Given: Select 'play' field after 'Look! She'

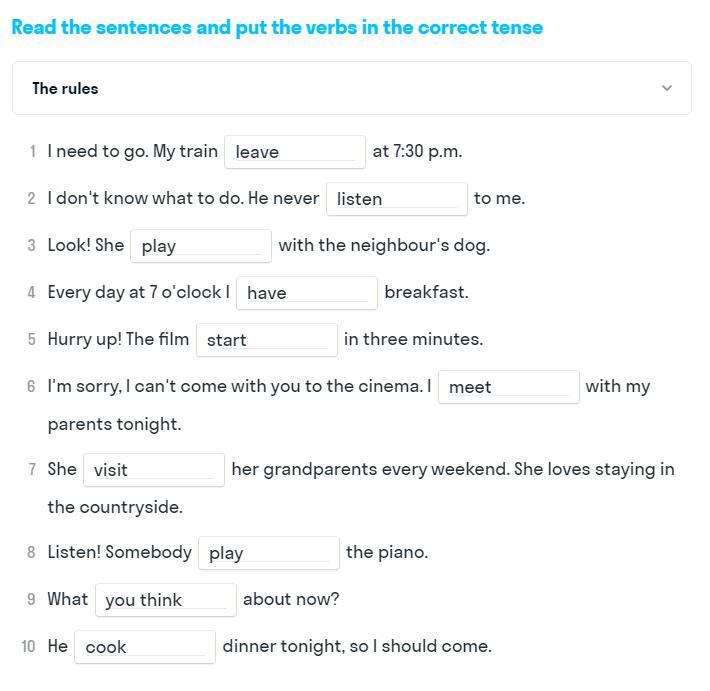Looking at the screenshot, I should tap(200, 246).
